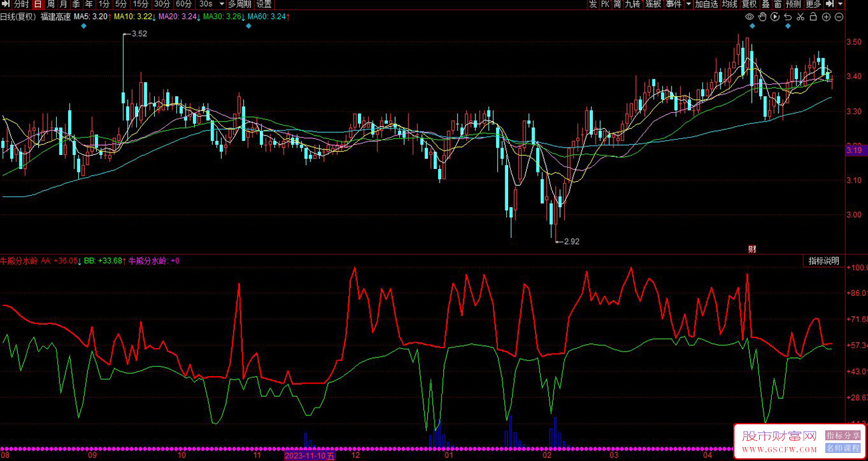Viewport: 868px width, 461px height.
Task: Toggle the chart lock icon
Action: pyautogui.click(x=814, y=17)
